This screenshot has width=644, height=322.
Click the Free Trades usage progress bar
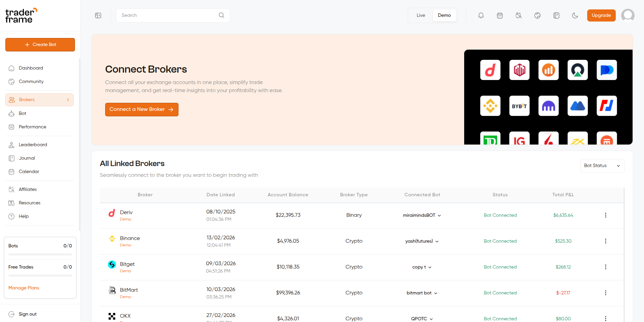tap(40, 276)
